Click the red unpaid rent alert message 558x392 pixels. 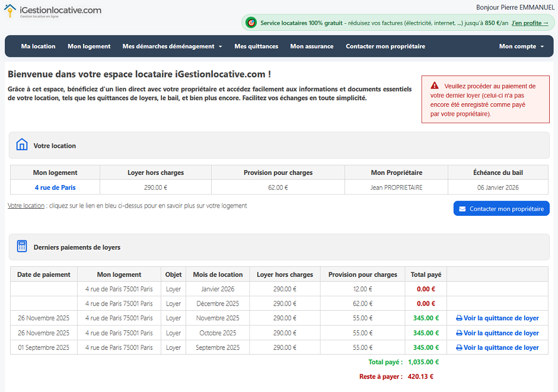486,100
